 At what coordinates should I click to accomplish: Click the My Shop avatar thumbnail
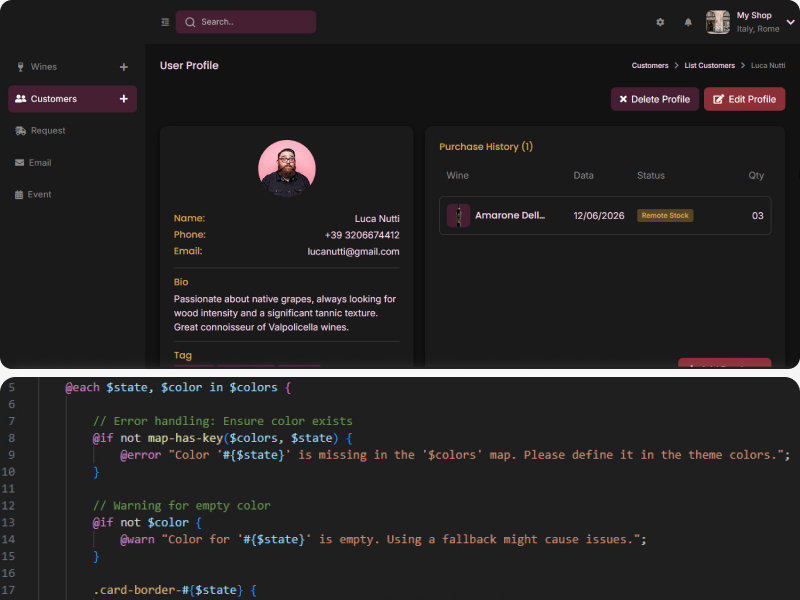[x=717, y=22]
